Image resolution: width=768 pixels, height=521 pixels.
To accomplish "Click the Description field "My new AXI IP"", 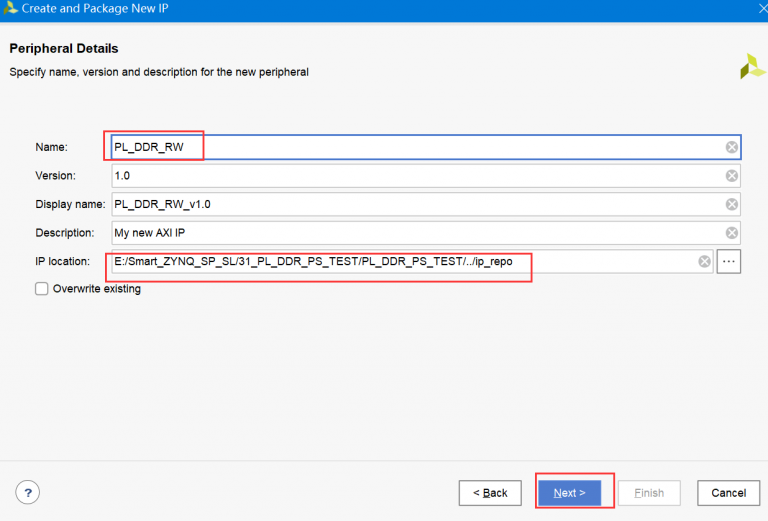I will click(420, 233).
